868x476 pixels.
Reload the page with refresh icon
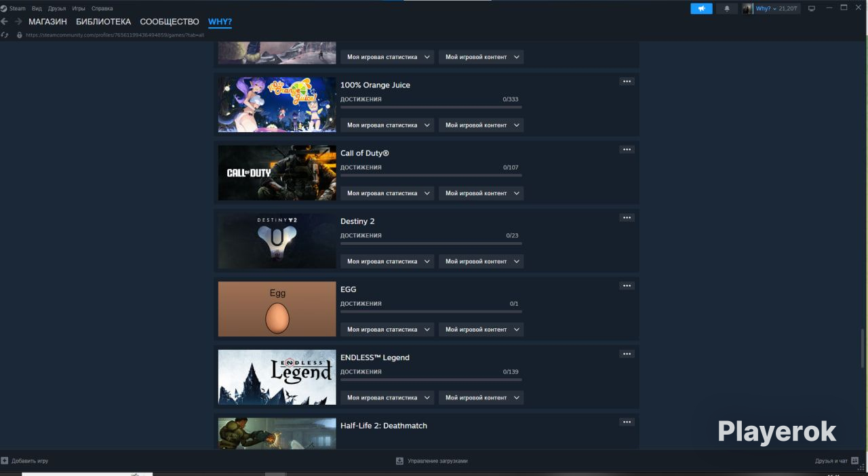tap(5, 35)
